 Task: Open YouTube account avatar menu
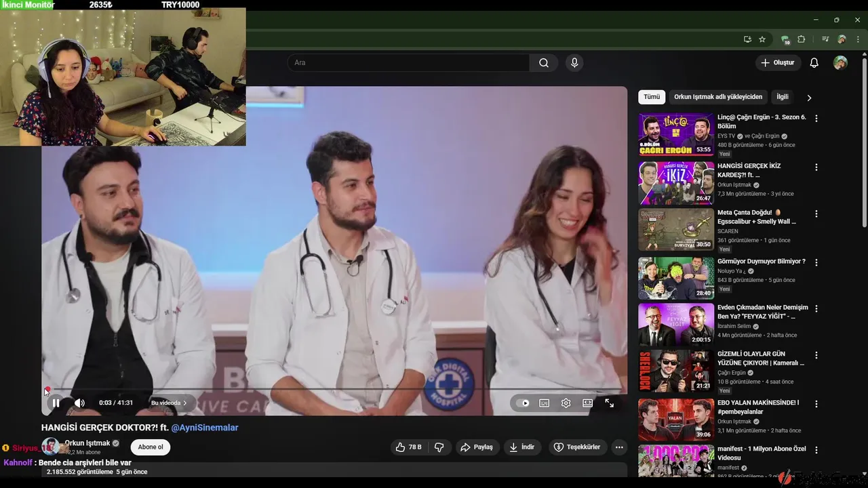pyautogui.click(x=840, y=62)
